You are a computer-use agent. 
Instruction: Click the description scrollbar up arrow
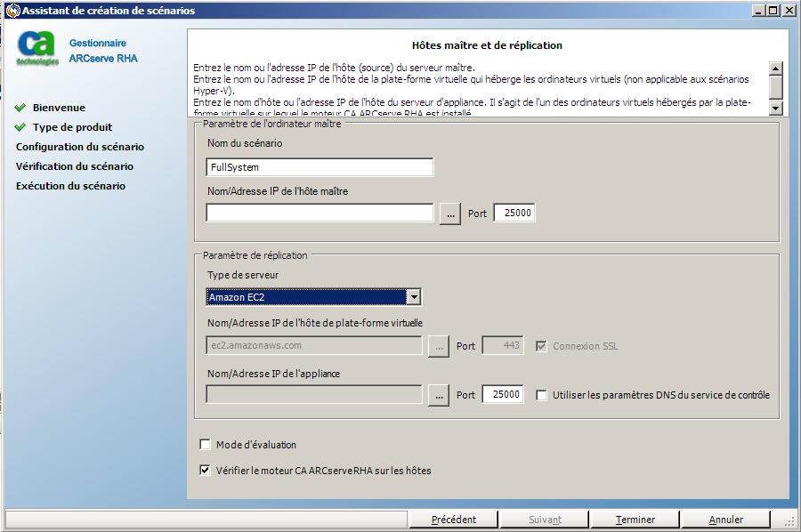775,68
